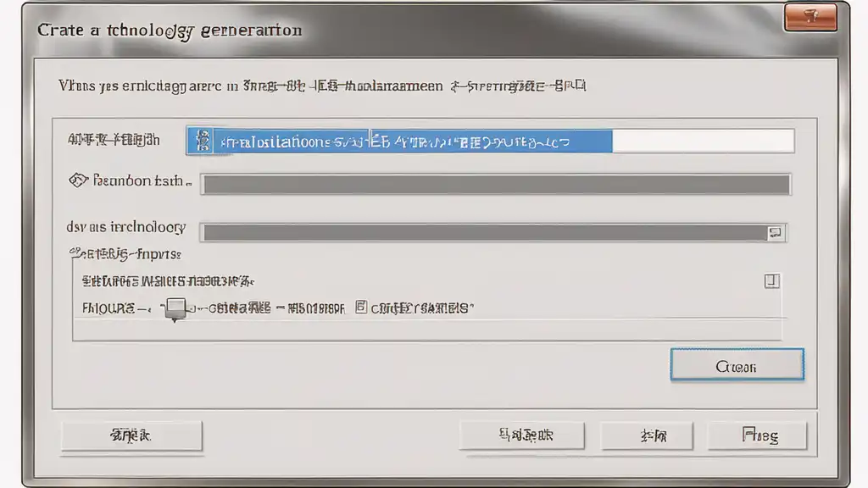Click the Crean button
Image resolution: width=868 pixels, height=488 pixels.
point(737,364)
